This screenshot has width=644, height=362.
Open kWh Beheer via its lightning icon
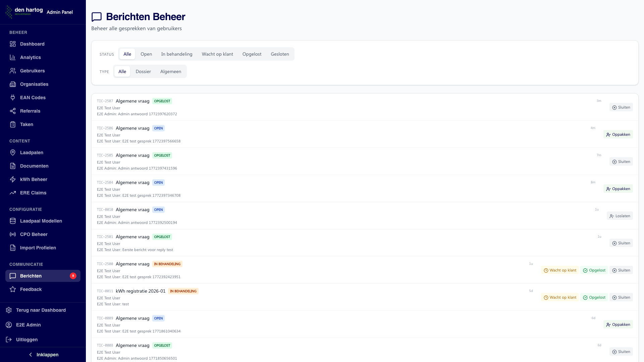coord(13,179)
